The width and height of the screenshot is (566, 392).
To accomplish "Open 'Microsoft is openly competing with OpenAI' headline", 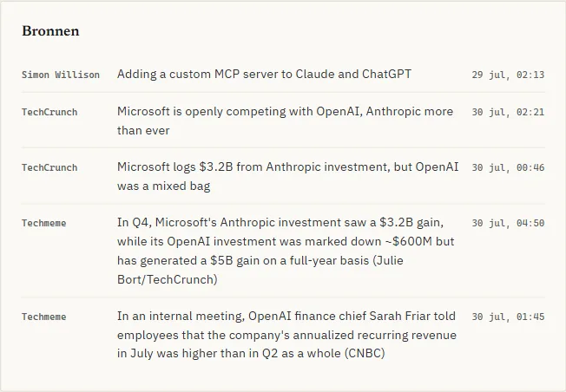I will [285, 121].
